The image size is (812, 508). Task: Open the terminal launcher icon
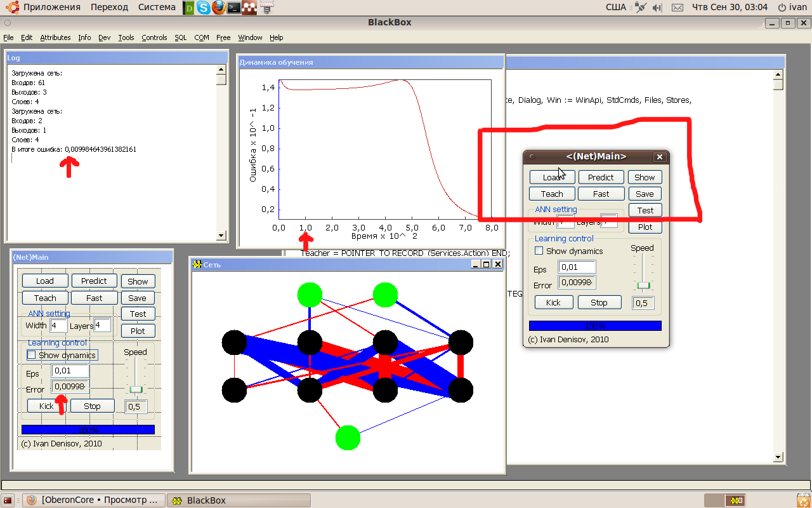(234, 8)
